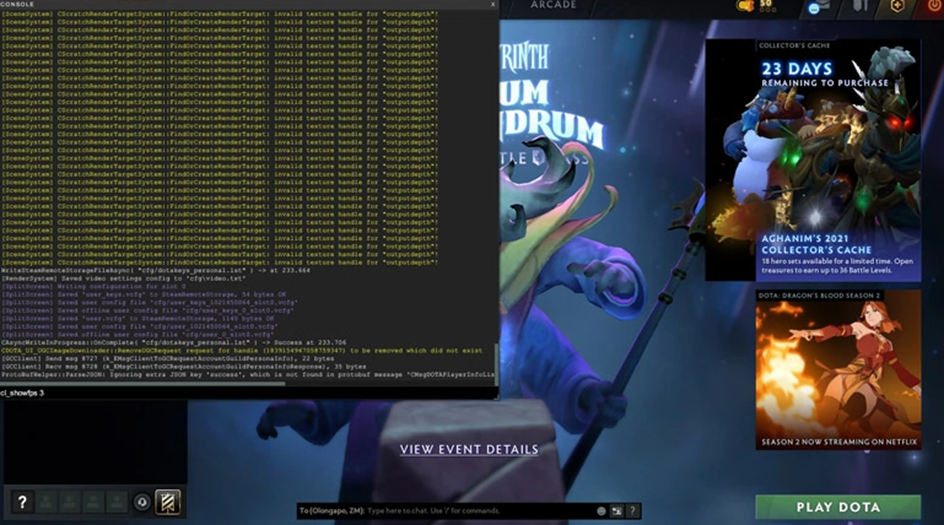Click the first empty party slot
Viewport: 944px width, 525px height.
[46, 502]
